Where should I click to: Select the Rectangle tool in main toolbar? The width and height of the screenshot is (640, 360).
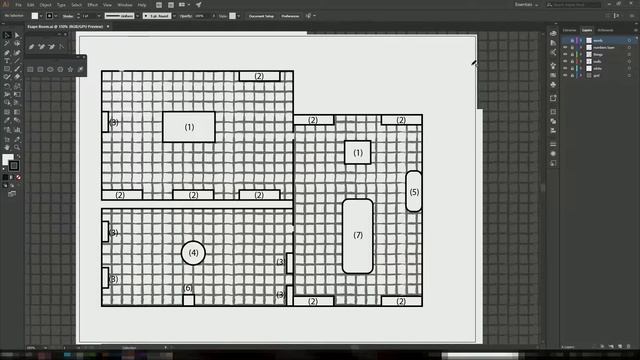pyautogui.click(x=7, y=69)
